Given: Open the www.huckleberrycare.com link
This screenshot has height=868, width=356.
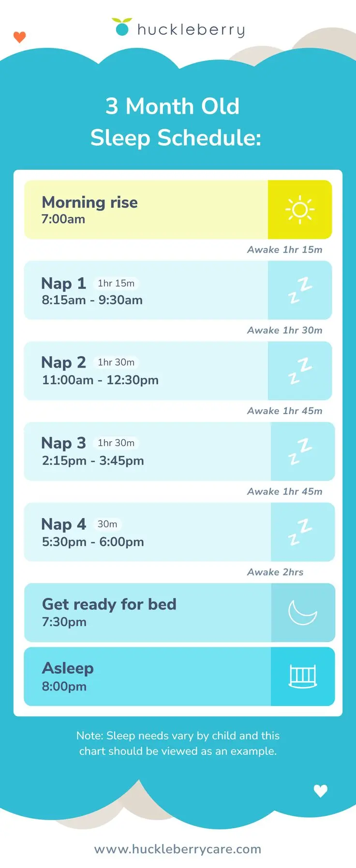Looking at the screenshot, I should (x=178, y=849).
